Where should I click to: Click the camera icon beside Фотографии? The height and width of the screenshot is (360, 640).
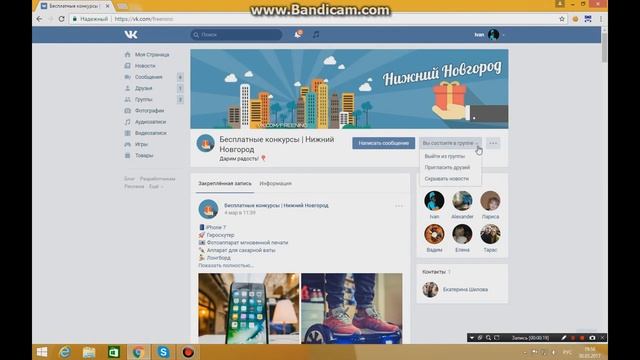127,111
